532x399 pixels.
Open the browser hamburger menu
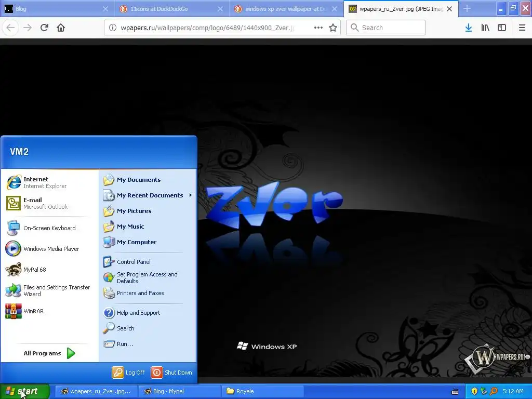(x=522, y=28)
